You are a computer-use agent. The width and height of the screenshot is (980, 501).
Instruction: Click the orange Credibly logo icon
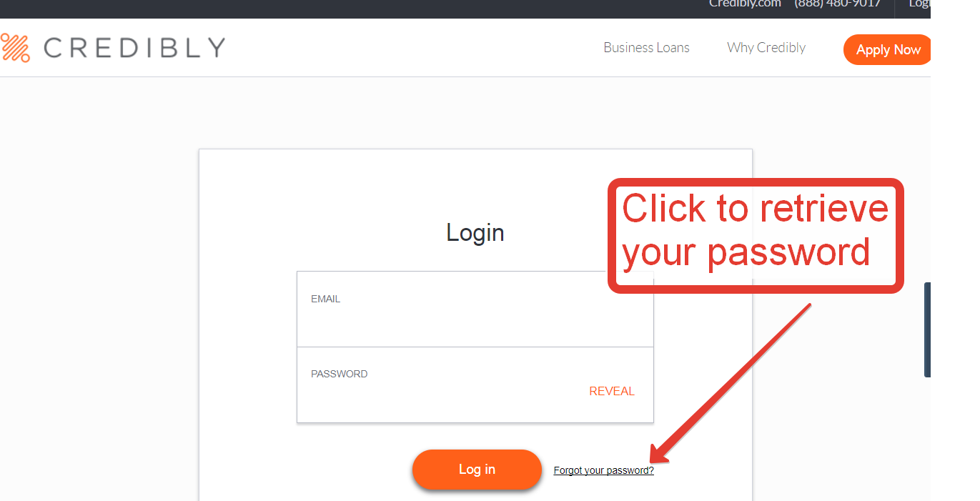pos(15,48)
